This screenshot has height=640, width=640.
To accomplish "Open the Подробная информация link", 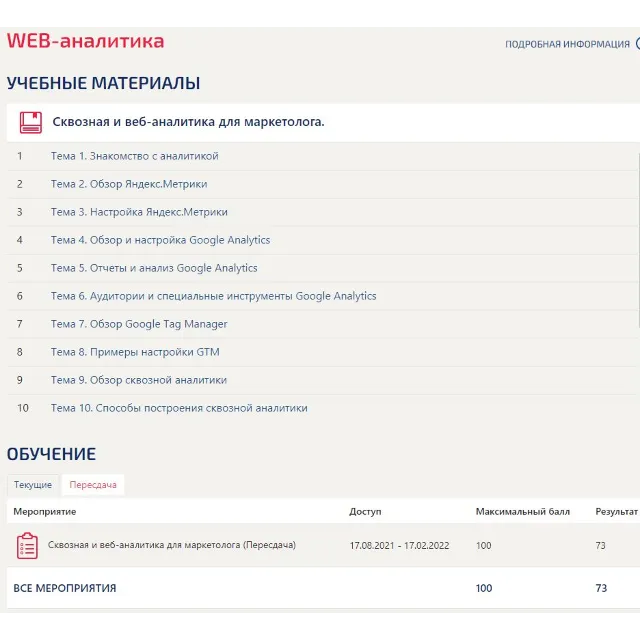I will (567, 44).
